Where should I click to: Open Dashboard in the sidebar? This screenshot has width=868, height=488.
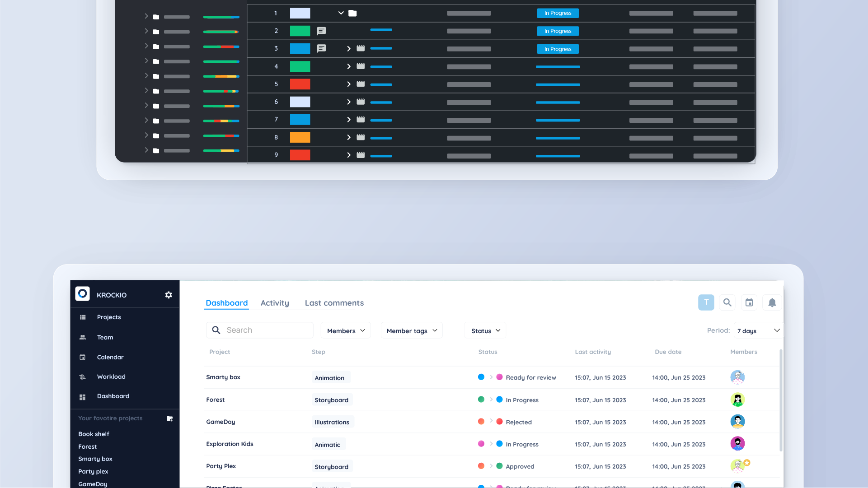[113, 396]
